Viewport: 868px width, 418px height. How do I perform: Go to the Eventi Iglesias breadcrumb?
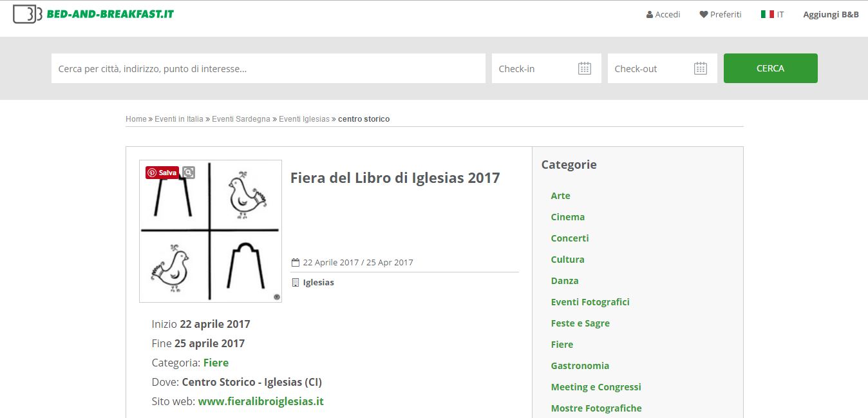(x=304, y=119)
